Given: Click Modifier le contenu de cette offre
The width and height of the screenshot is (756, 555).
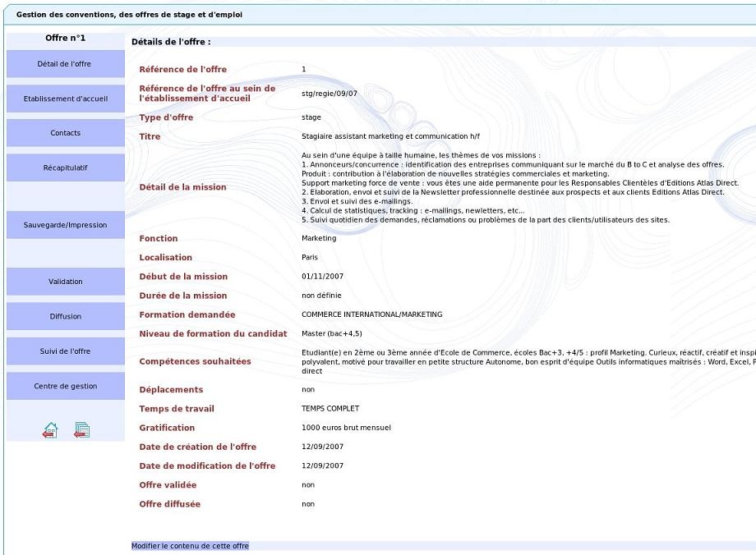Looking at the screenshot, I should pos(190,546).
